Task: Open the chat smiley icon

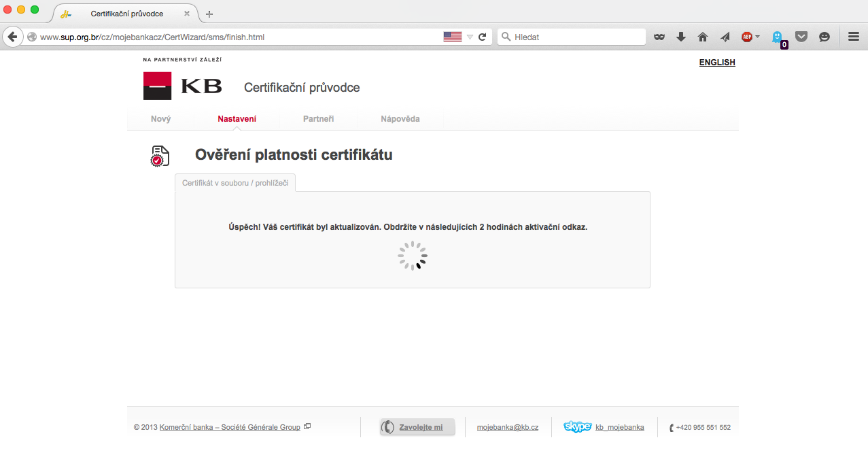Action: [x=824, y=37]
